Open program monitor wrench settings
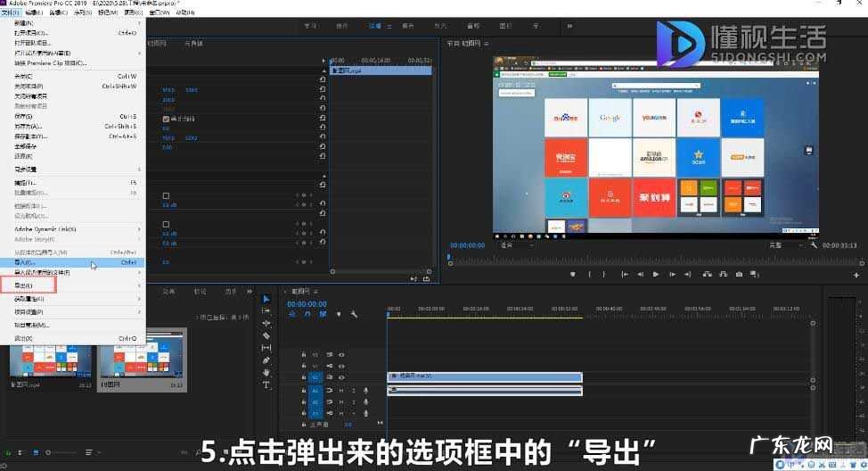 tap(814, 245)
